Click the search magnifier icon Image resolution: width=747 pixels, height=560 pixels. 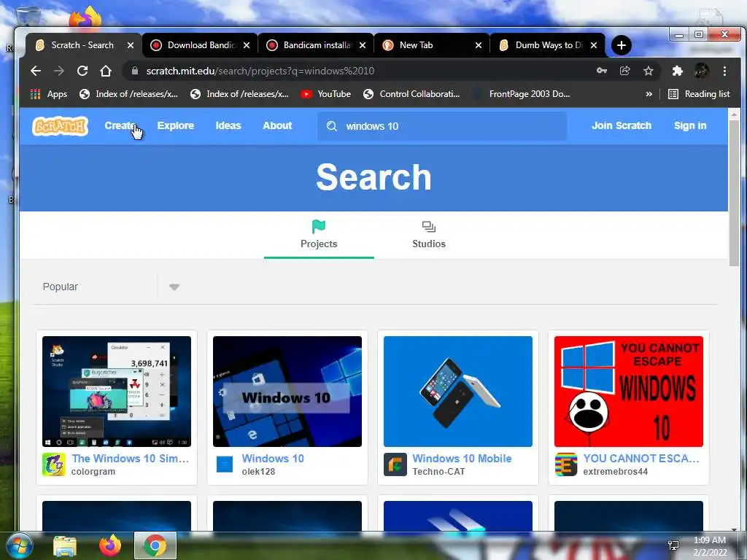pyautogui.click(x=332, y=126)
